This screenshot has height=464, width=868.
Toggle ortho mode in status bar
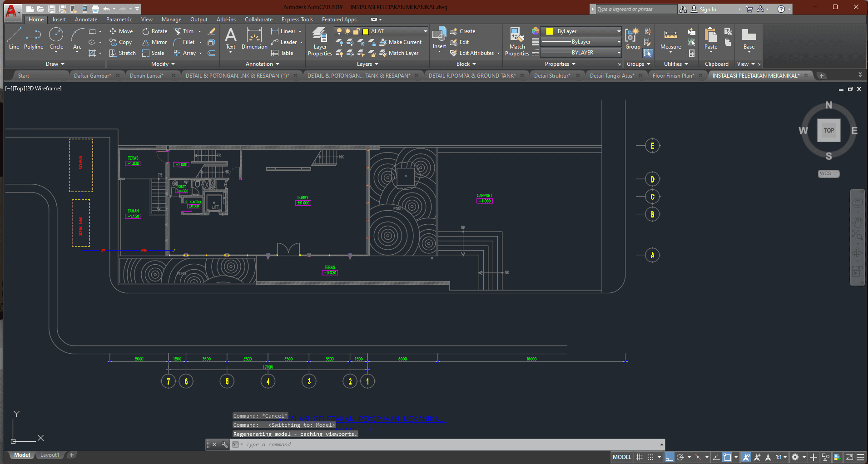pyautogui.click(x=669, y=457)
